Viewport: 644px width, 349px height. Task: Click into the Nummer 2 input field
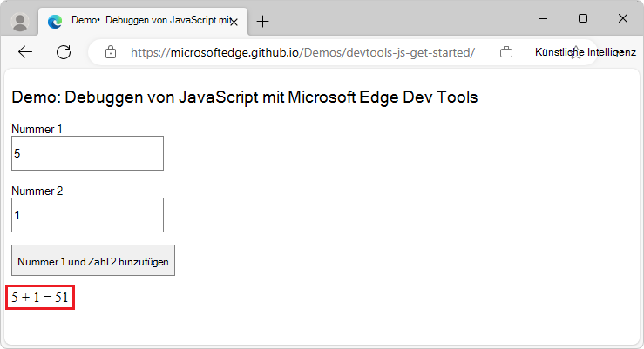point(87,215)
